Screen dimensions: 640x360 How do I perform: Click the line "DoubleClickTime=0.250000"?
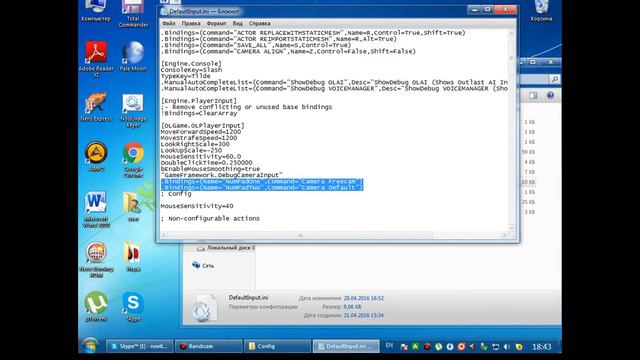click(206, 162)
